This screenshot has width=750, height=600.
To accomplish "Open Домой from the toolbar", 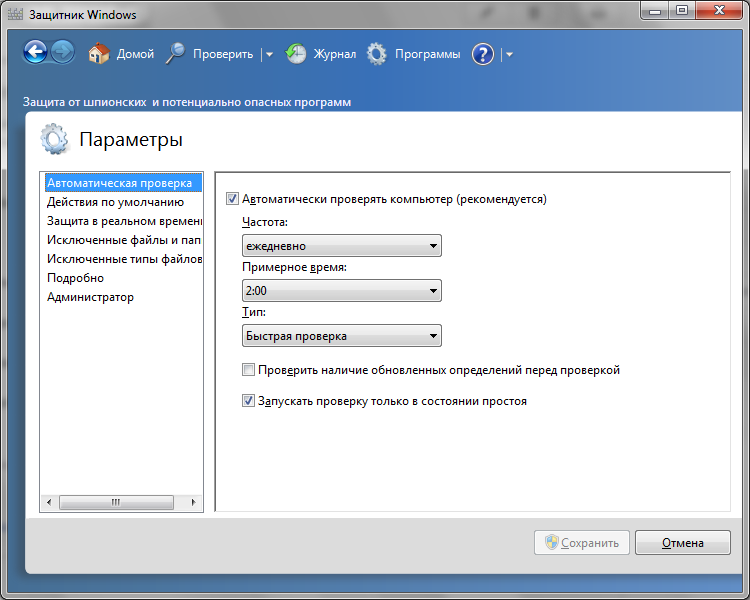I will pos(135,54).
